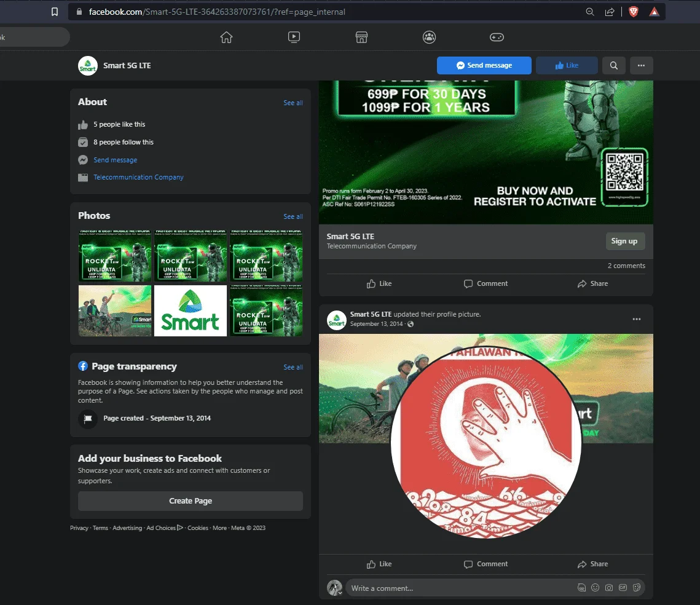Click the Terms footer link
This screenshot has width=700, height=605.
[x=100, y=528]
